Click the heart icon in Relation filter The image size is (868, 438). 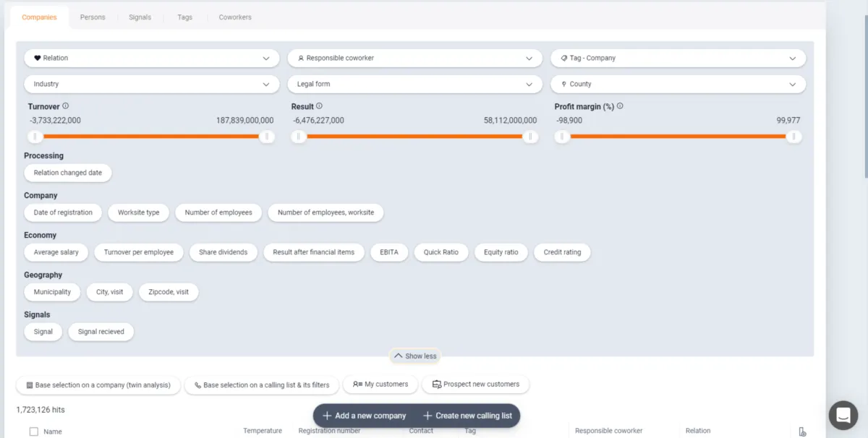pos(38,58)
